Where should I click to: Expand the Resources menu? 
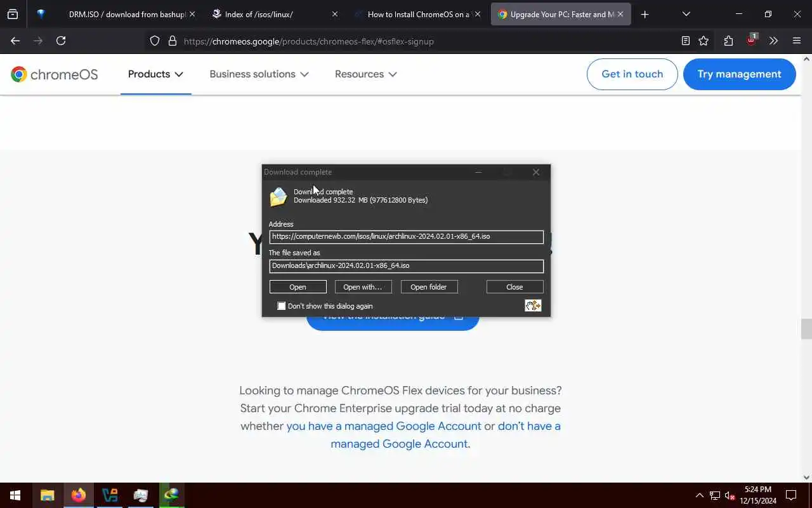[x=365, y=74]
